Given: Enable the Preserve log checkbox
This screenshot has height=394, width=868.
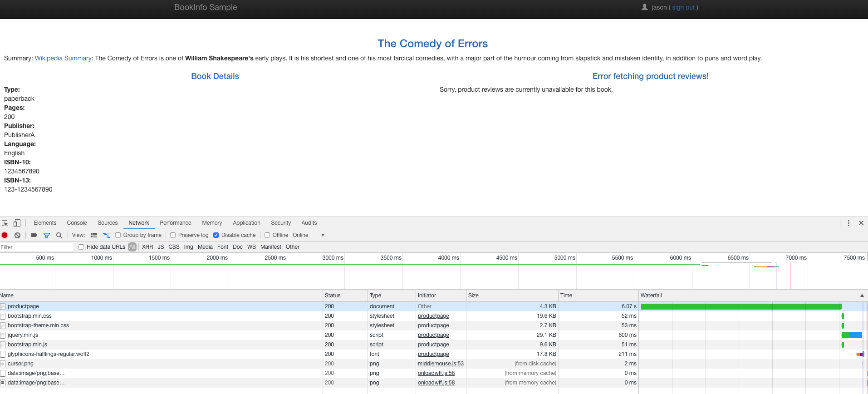Looking at the screenshot, I should [173, 235].
